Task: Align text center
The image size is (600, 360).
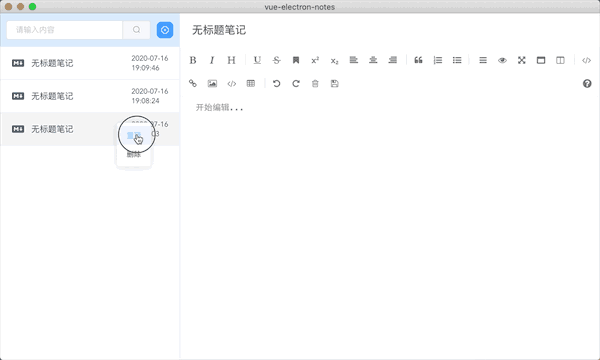Action: coord(373,60)
